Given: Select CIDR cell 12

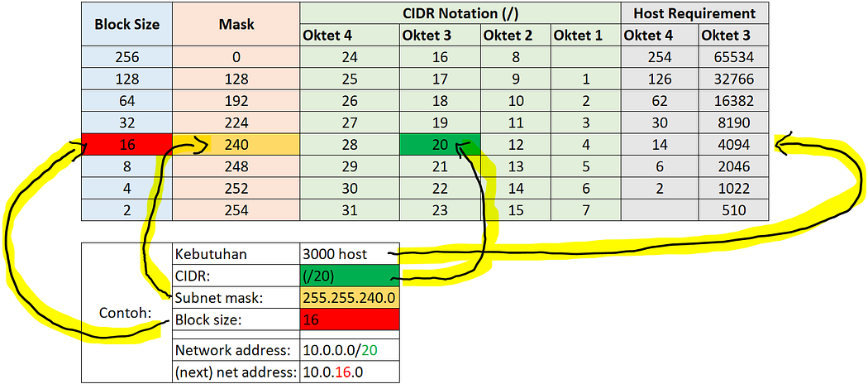Looking at the screenshot, I should tap(516, 144).
